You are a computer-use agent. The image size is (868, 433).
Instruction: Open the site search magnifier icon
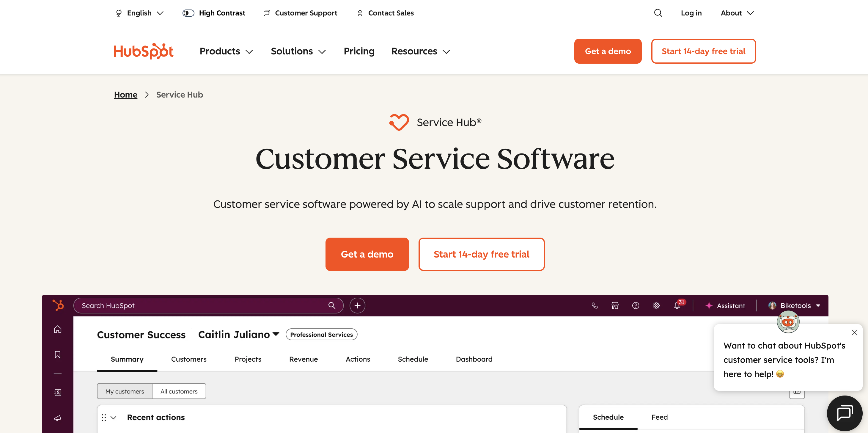coord(658,13)
